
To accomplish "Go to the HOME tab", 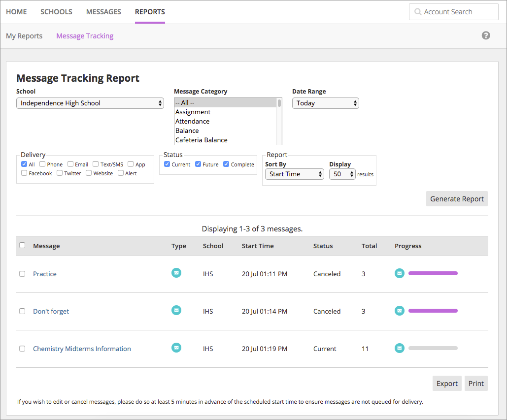I will (x=16, y=12).
